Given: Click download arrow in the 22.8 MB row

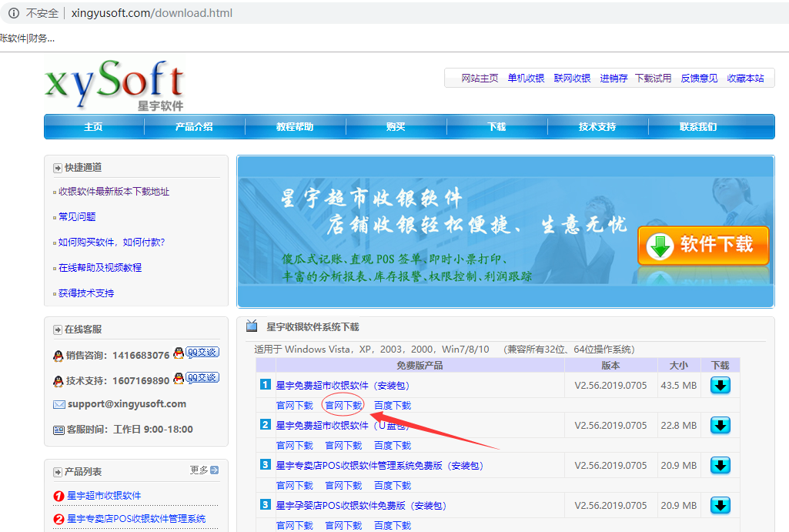Looking at the screenshot, I should 720,425.
